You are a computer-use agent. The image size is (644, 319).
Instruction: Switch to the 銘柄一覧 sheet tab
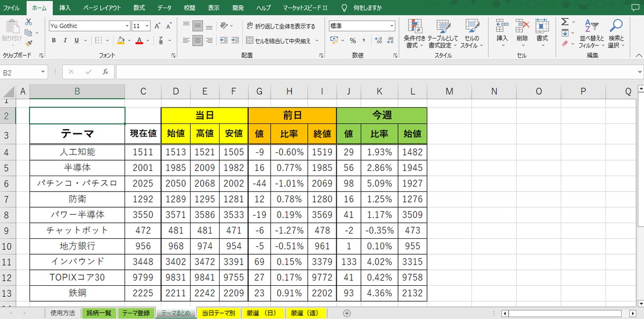click(x=99, y=313)
